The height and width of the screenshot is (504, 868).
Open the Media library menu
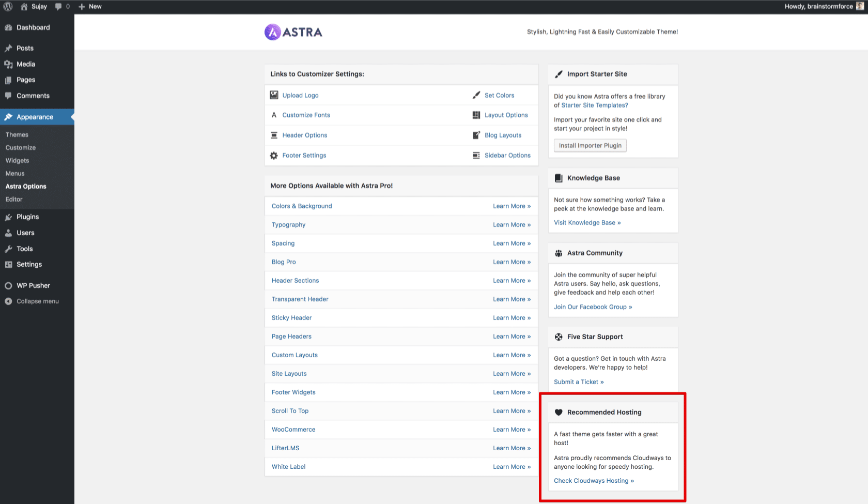[x=37, y=64]
